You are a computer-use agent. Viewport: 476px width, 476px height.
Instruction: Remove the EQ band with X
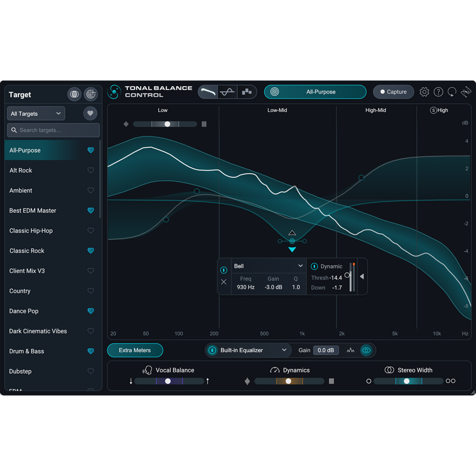tap(224, 282)
